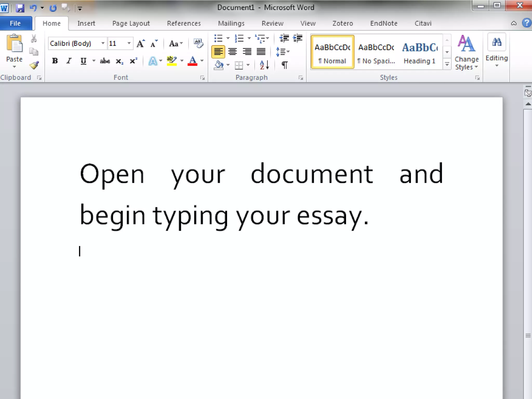Open the Calibri font name dropdown
532x399 pixels.
point(103,43)
